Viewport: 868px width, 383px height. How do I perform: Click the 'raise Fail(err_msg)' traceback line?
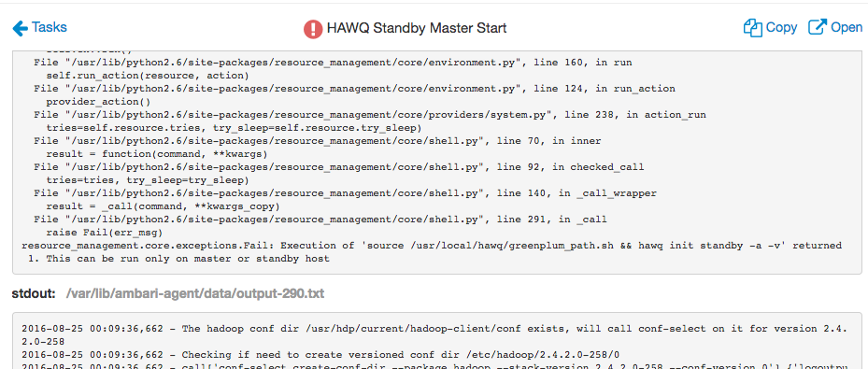click(99, 232)
